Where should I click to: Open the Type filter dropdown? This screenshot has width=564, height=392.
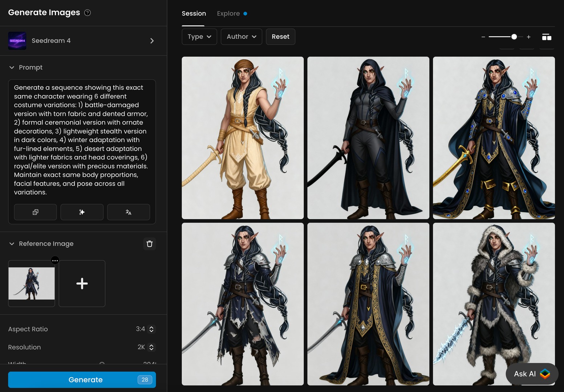199,37
